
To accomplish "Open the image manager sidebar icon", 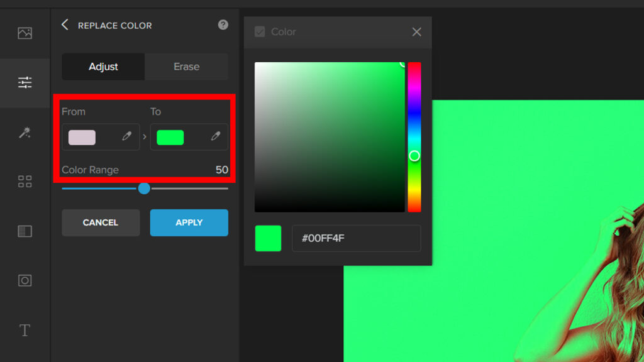I will (x=25, y=33).
